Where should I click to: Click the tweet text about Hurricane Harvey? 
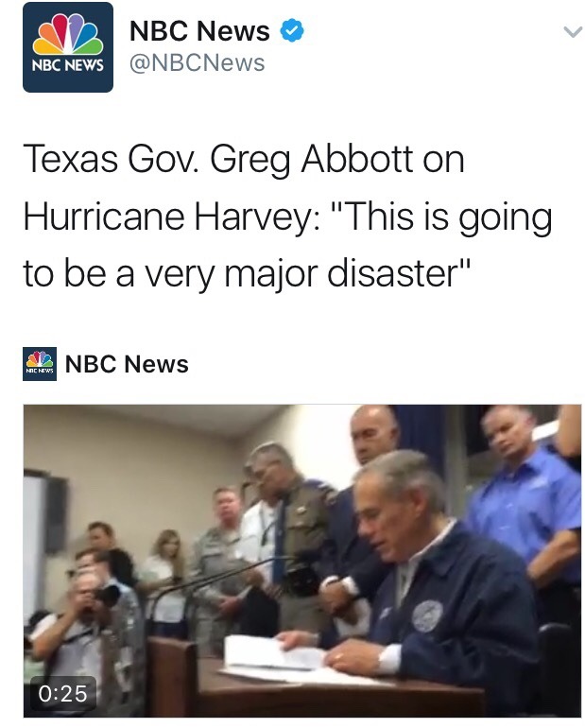tap(287, 217)
